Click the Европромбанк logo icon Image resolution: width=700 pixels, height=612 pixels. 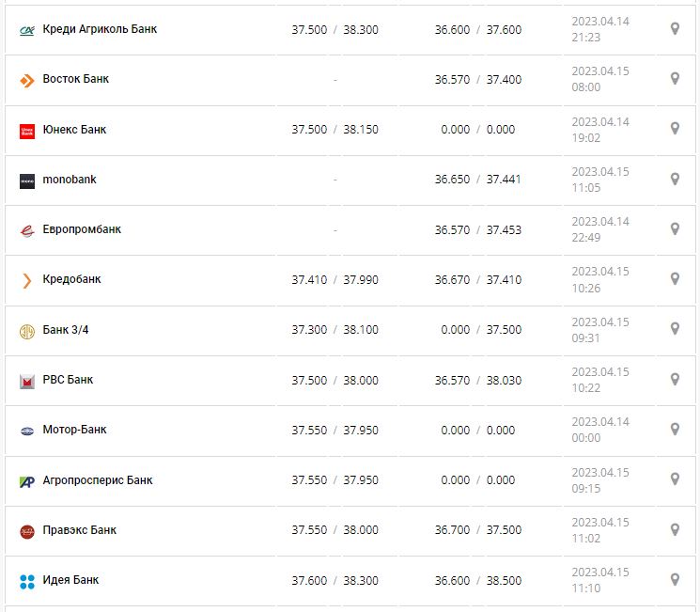click(x=26, y=230)
